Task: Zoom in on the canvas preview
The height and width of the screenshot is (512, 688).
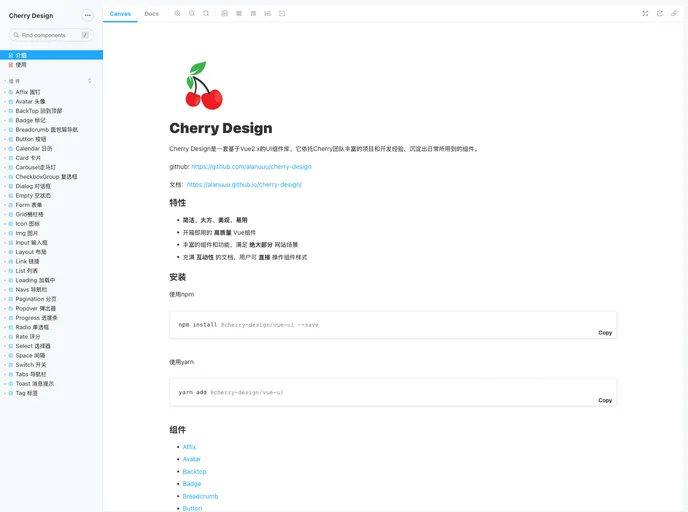Action: (177, 14)
